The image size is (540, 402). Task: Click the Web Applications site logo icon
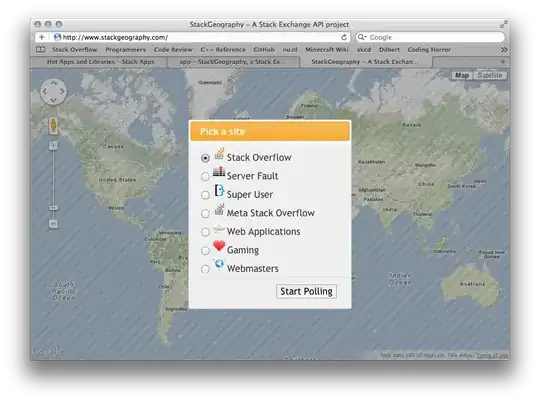point(219,228)
